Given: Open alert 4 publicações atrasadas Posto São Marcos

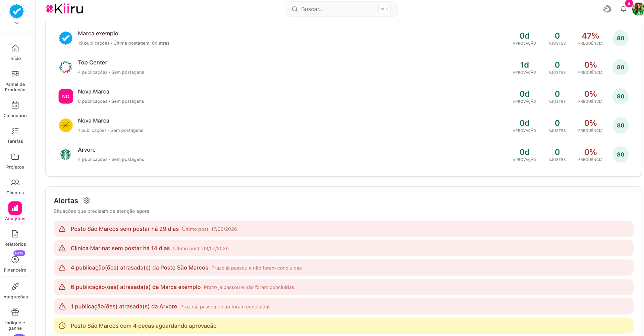Looking at the screenshot, I should tap(343, 268).
